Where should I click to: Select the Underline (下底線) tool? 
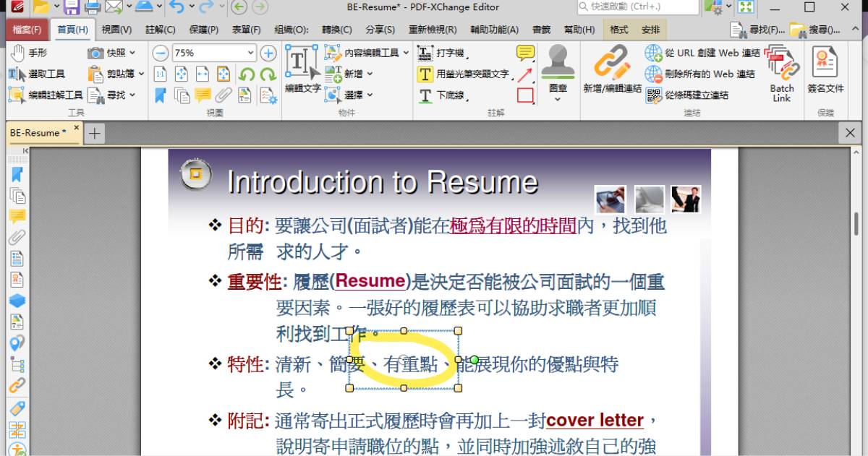[x=442, y=95]
